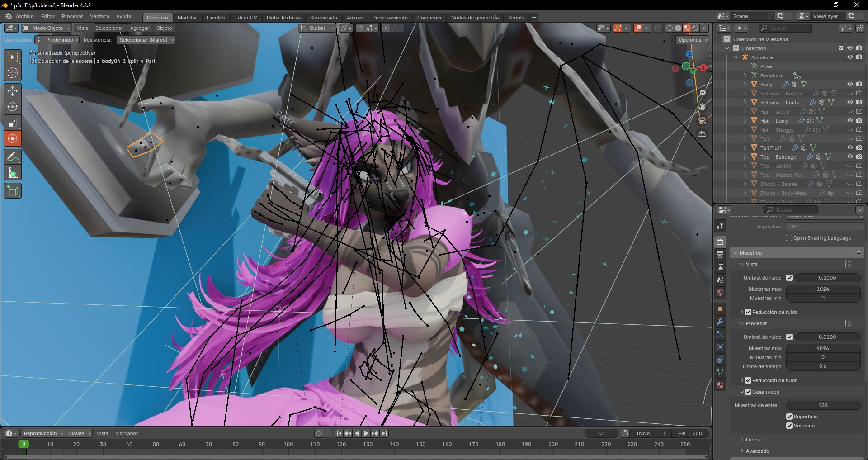Activate the Cursor tool

point(13,73)
